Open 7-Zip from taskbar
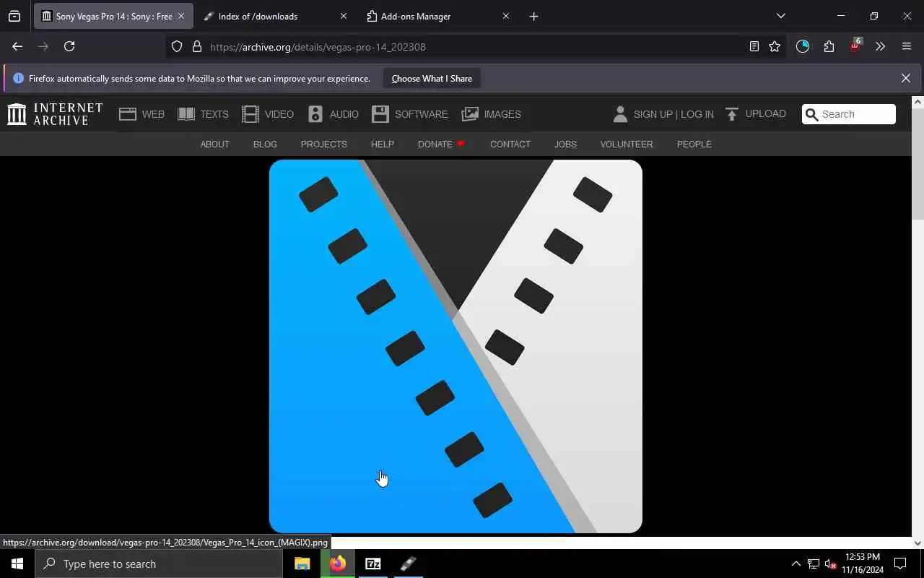This screenshot has width=924, height=578. coord(373,564)
